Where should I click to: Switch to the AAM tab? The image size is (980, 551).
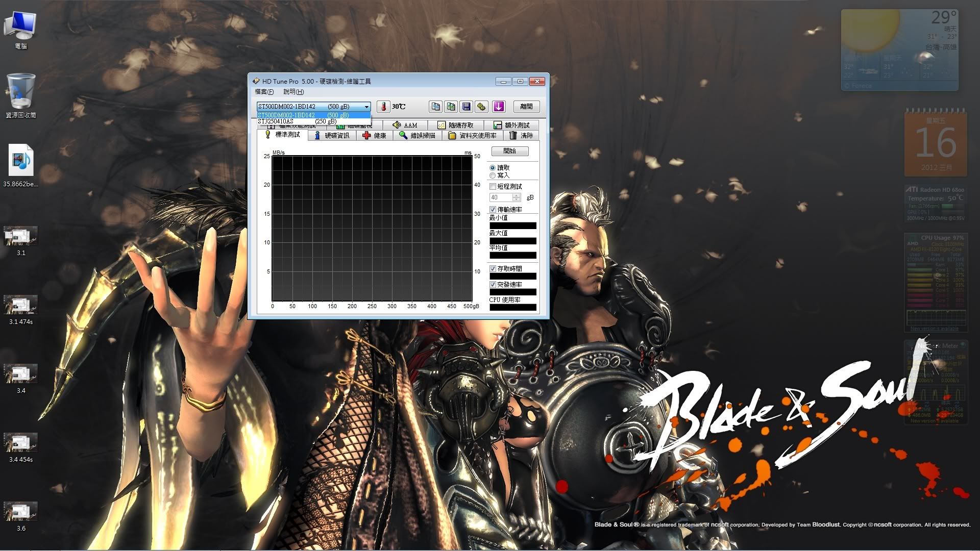pyautogui.click(x=405, y=125)
